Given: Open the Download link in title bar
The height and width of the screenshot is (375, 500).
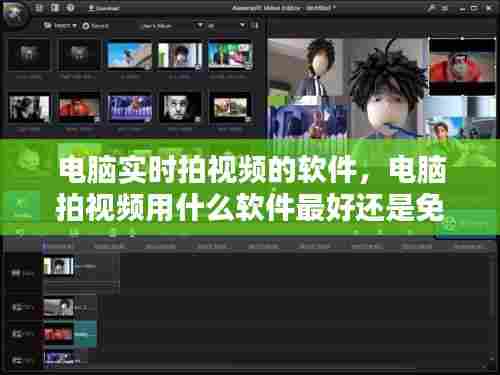Looking at the screenshot, I should click(x=103, y=8).
